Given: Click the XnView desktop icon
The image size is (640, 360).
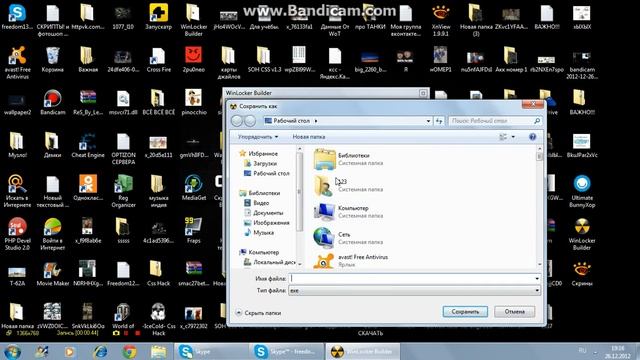Looking at the screenshot, I should pos(440,20).
